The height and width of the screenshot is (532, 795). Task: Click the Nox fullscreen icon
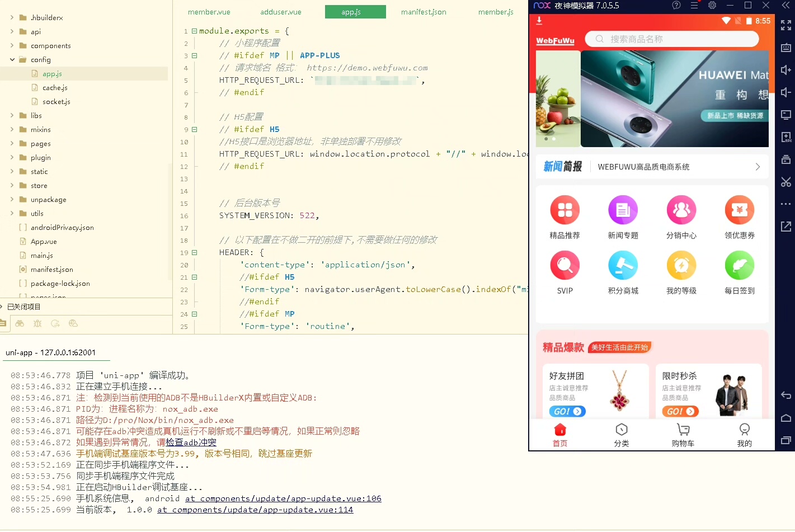(x=786, y=25)
